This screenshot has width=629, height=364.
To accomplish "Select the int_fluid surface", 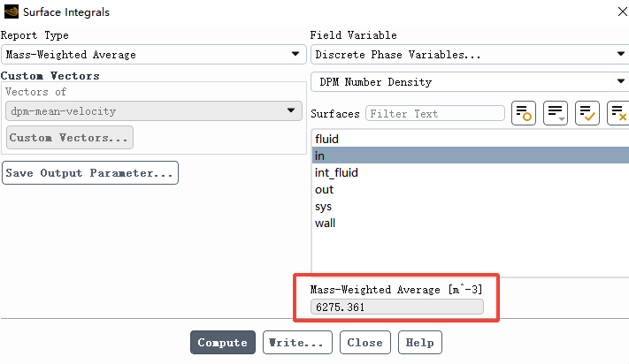I will (470, 172).
